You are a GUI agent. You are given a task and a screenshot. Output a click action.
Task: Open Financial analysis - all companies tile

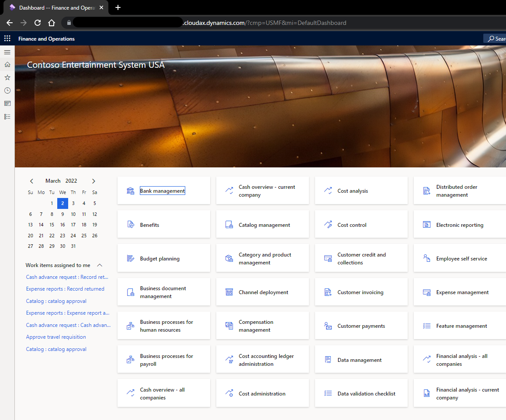click(x=460, y=360)
